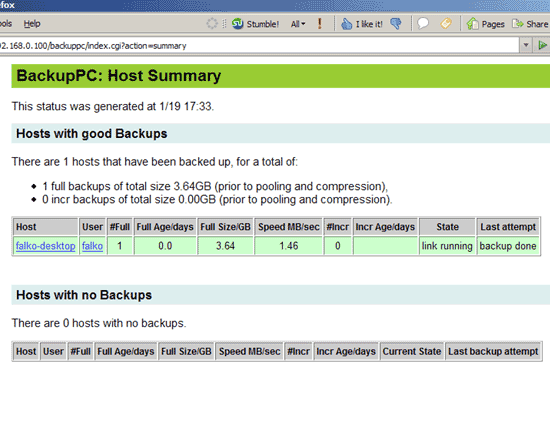550x429 pixels.
Task: Click the green Go arrow button
Action: coord(542,45)
